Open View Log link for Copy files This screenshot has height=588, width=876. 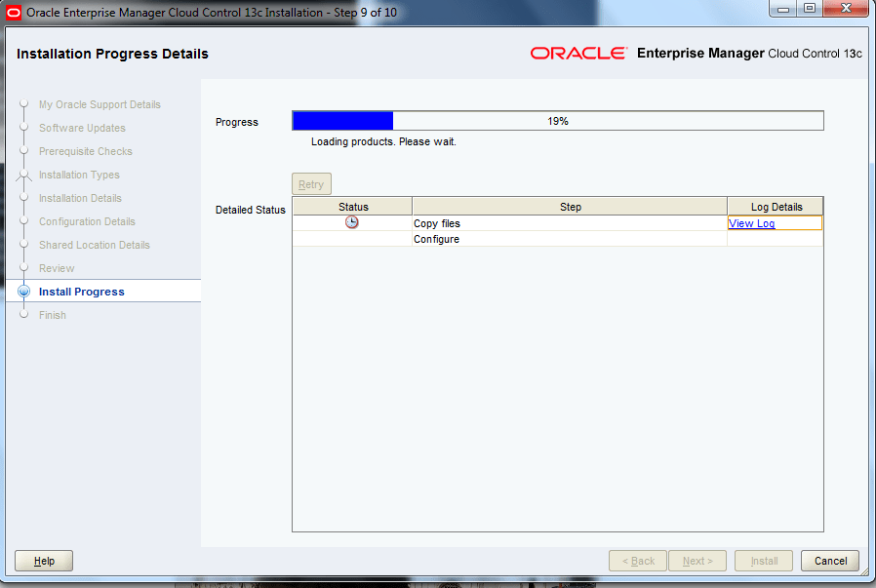751,223
